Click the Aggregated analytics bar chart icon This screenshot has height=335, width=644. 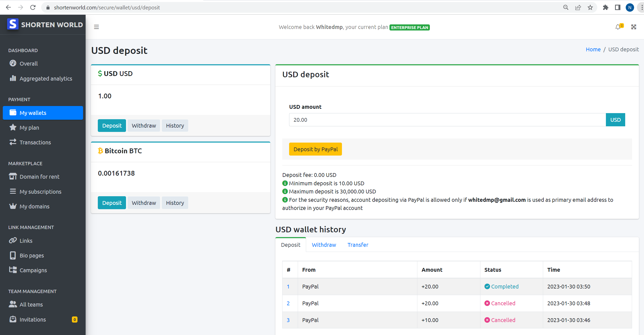tap(13, 78)
